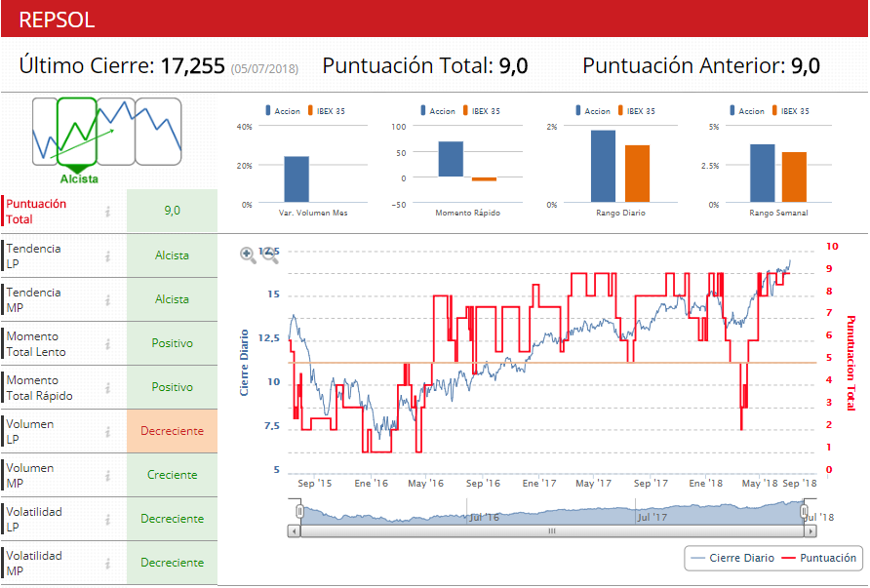Click the blue Accion bar in Momento Rápido
Image resolution: width=870 pixels, height=588 pixels.
[x=451, y=159]
